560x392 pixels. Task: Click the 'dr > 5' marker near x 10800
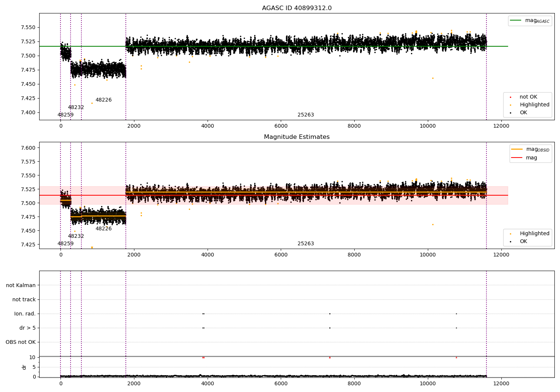pyautogui.click(x=456, y=328)
